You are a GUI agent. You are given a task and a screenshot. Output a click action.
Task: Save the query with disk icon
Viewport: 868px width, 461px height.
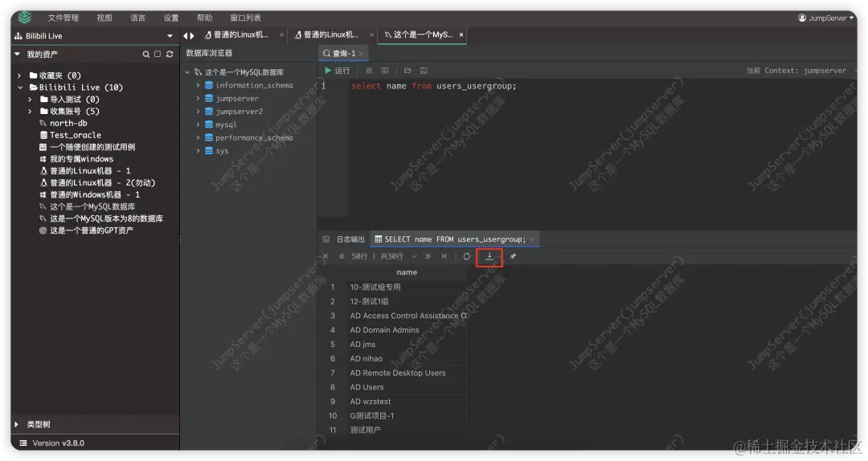tap(424, 71)
